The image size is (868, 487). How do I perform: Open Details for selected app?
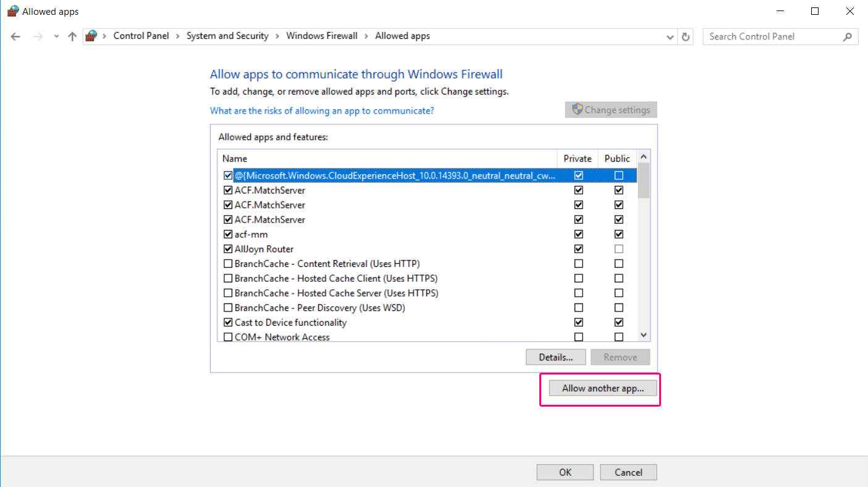click(x=556, y=357)
